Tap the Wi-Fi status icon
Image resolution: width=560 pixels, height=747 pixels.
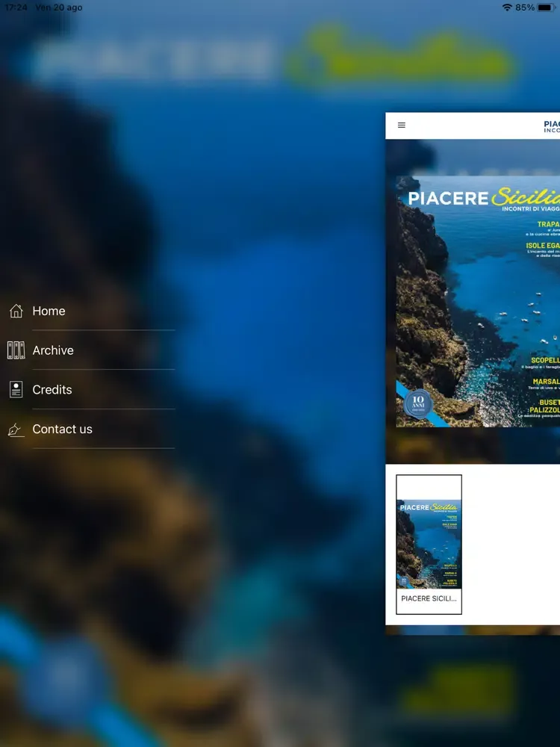click(507, 7)
